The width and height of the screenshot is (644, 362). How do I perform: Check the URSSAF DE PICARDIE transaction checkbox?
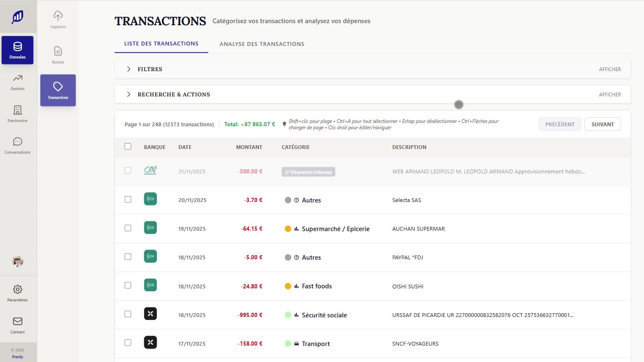pyautogui.click(x=128, y=314)
